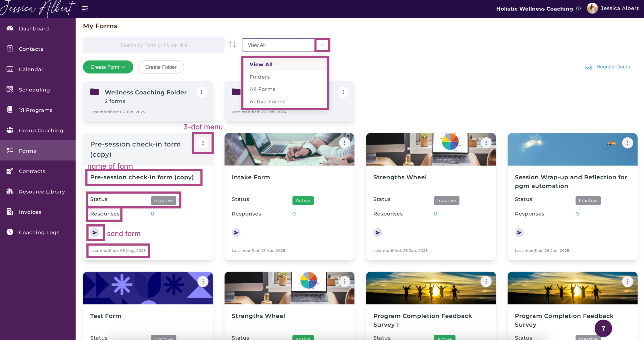Open Contacts from the sidebar
This screenshot has width=644, height=340.
point(31,49)
